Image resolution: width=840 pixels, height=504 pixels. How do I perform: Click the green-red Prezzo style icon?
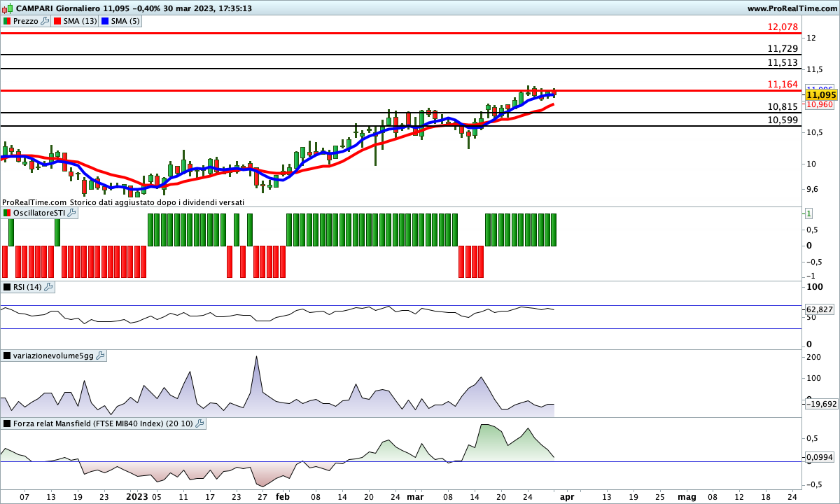pyautogui.click(x=7, y=22)
